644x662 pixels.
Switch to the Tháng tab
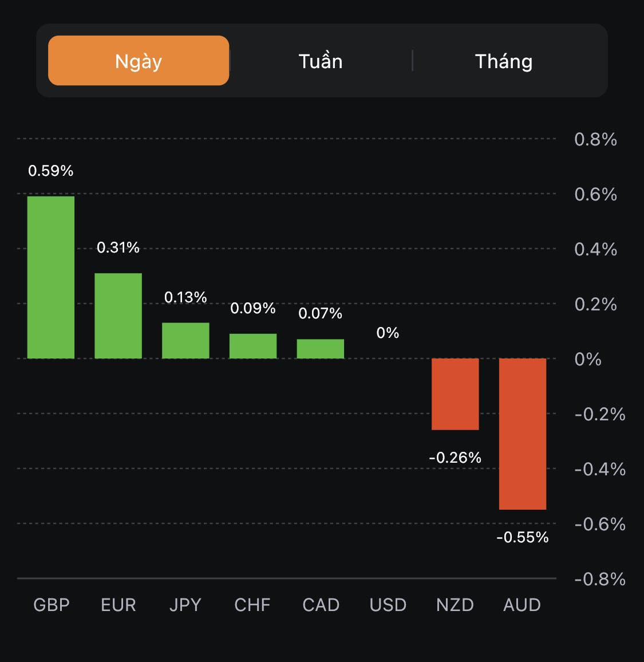(x=504, y=61)
